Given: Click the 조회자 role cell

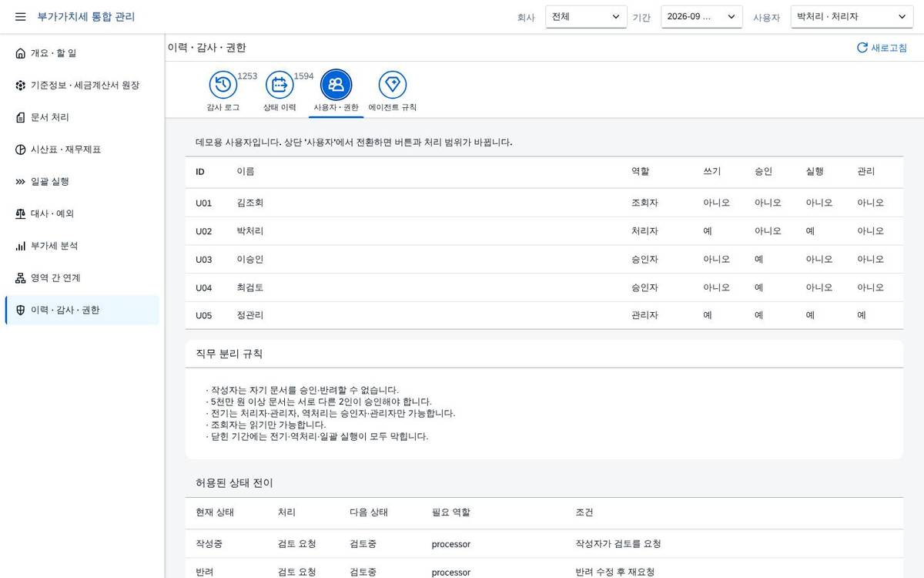Looking at the screenshot, I should (x=645, y=203).
